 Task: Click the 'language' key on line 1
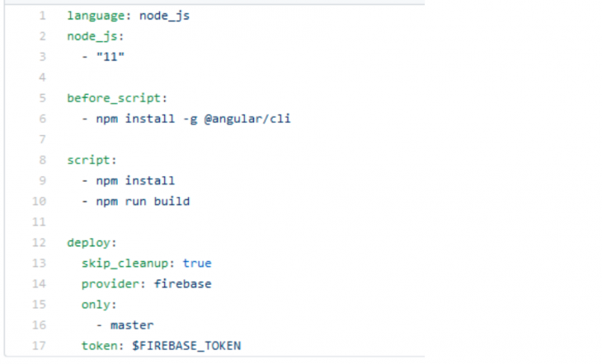click(96, 16)
